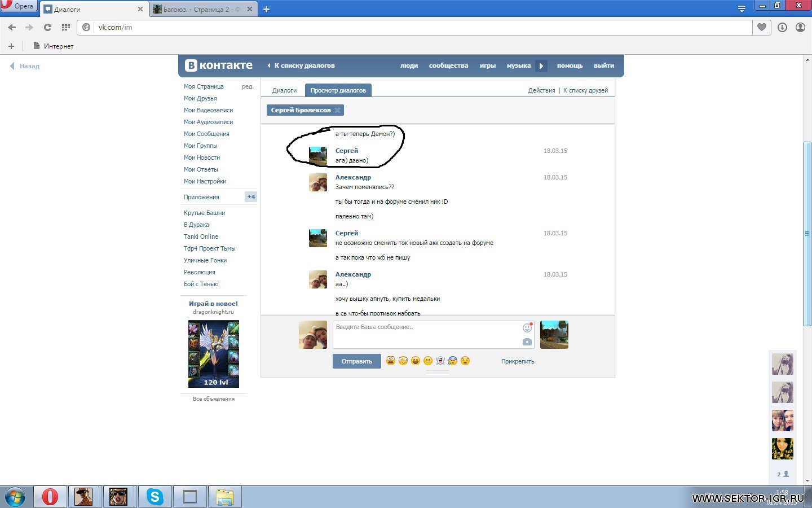Click the sender avatar beside message box
Image resolution: width=812 pixels, height=508 pixels.
313,335
